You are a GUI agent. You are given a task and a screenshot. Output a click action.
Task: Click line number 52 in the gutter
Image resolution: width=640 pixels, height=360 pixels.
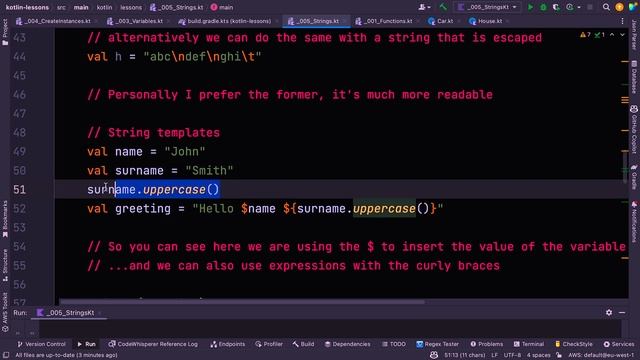pyautogui.click(x=19, y=209)
